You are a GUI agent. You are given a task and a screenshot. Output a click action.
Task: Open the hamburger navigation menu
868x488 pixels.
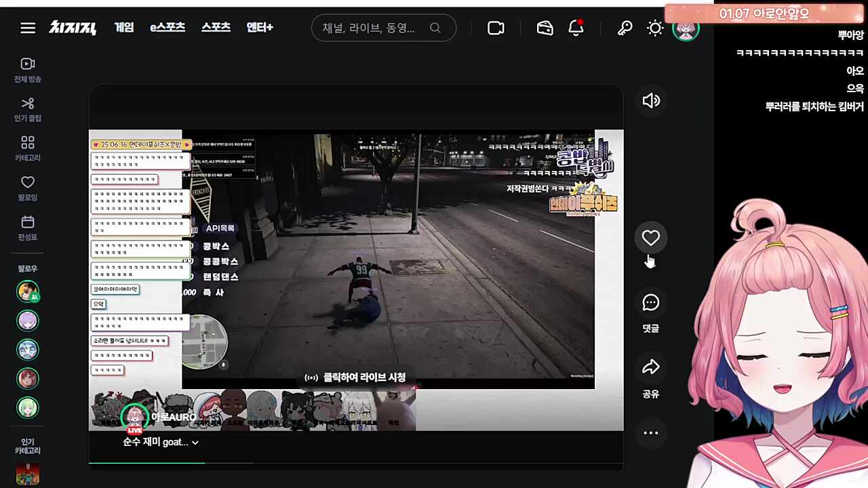pos(28,28)
